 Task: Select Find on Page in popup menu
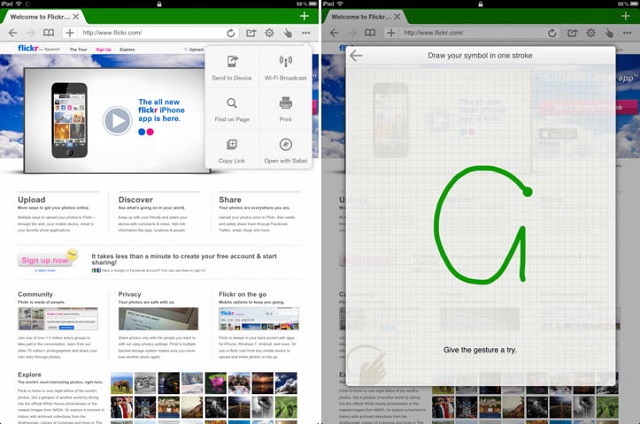click(232, 109)
